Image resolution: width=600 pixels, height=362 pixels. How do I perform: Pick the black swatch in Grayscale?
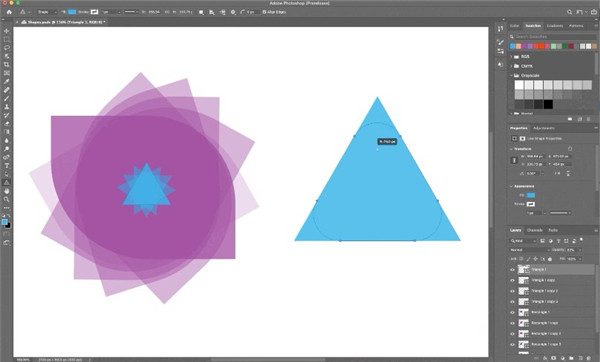548,104
